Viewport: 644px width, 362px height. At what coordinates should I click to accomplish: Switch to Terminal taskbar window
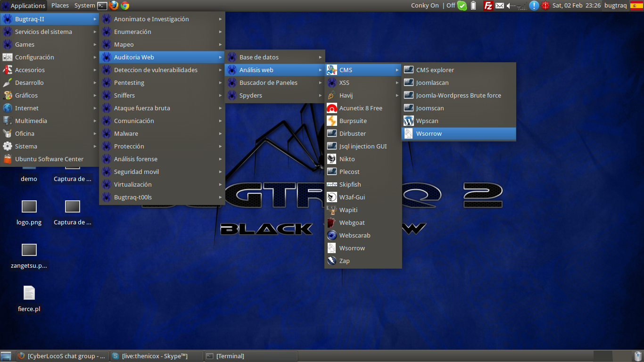point(251,356)
